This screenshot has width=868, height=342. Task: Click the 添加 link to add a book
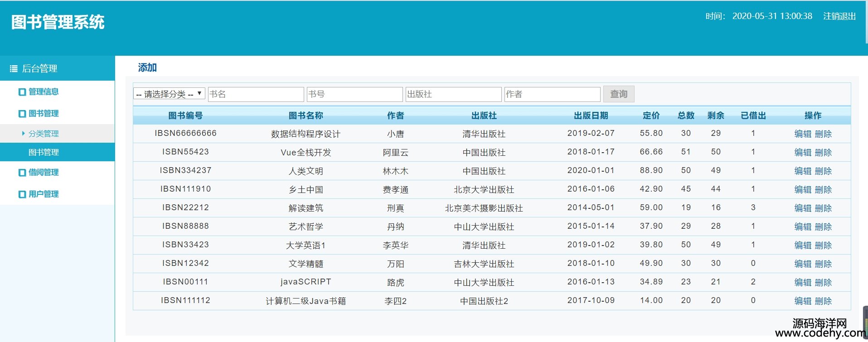tap(147, 68)
